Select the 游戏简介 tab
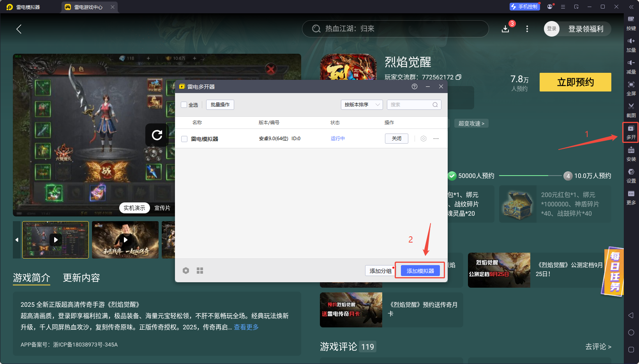Screen dimensions: 639x364 [x=32, y=278]
